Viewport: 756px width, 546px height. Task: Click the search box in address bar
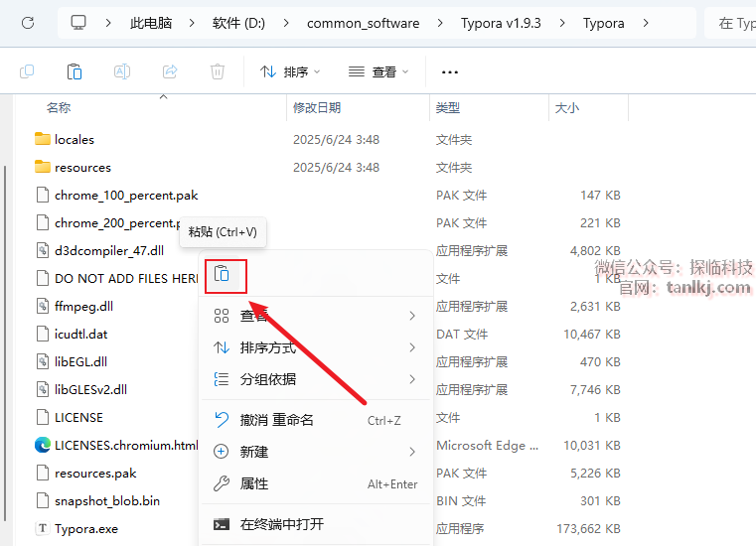(731, 23)
